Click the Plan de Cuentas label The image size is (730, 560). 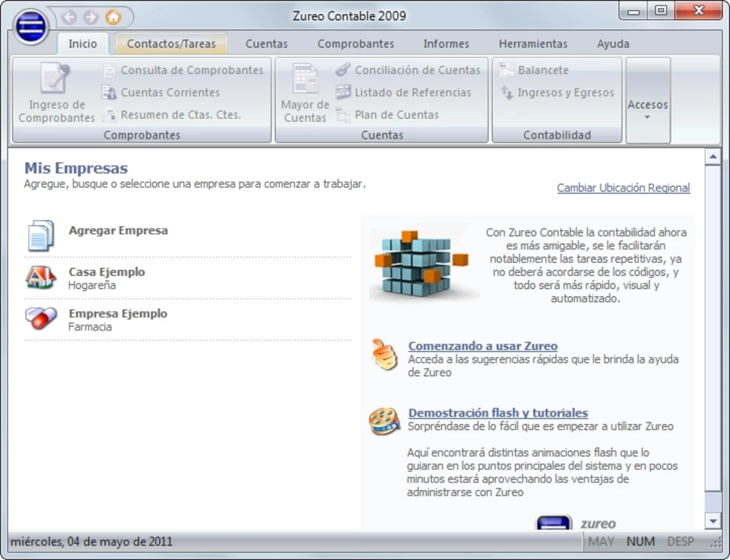point(397,115)
